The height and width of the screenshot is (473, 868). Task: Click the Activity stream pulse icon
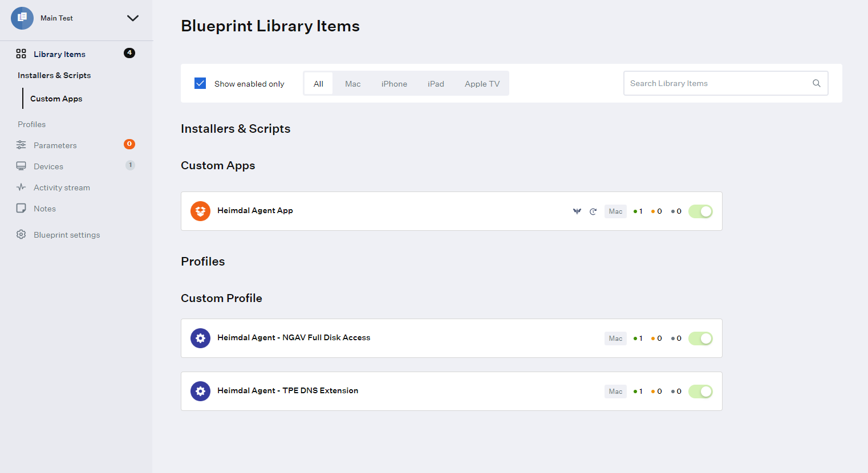[21, 187]
